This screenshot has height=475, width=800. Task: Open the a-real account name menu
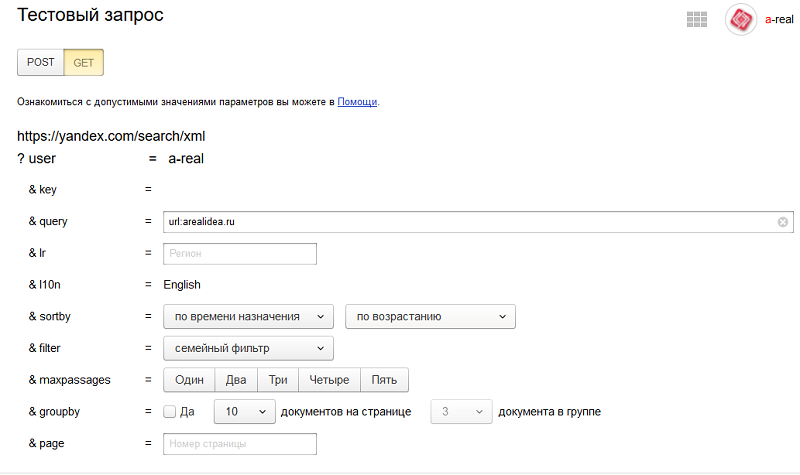779,19
